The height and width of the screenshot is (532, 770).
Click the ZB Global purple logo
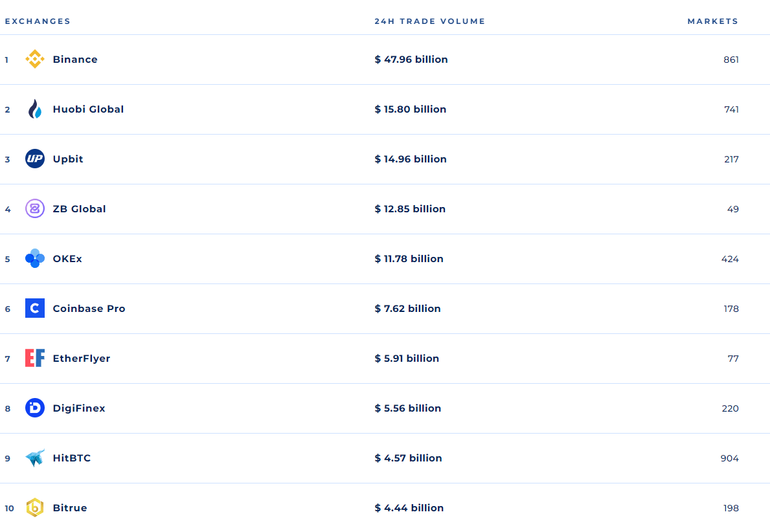click(x=35, y=208)
